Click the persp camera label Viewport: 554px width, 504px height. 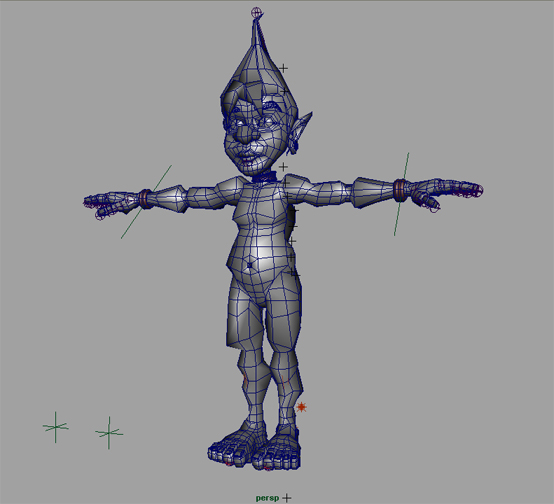coord(267,498)
